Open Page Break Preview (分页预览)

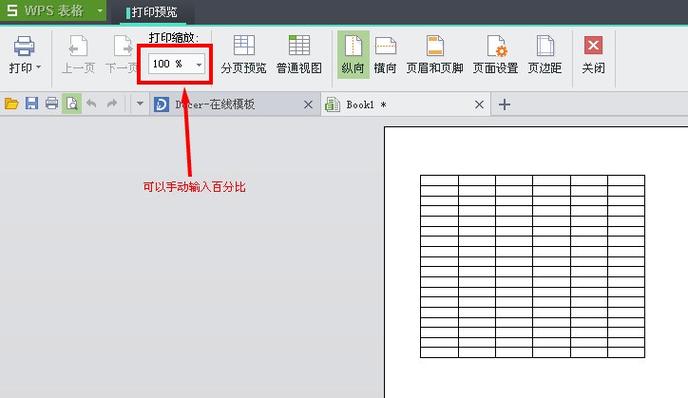pos(244,55)
